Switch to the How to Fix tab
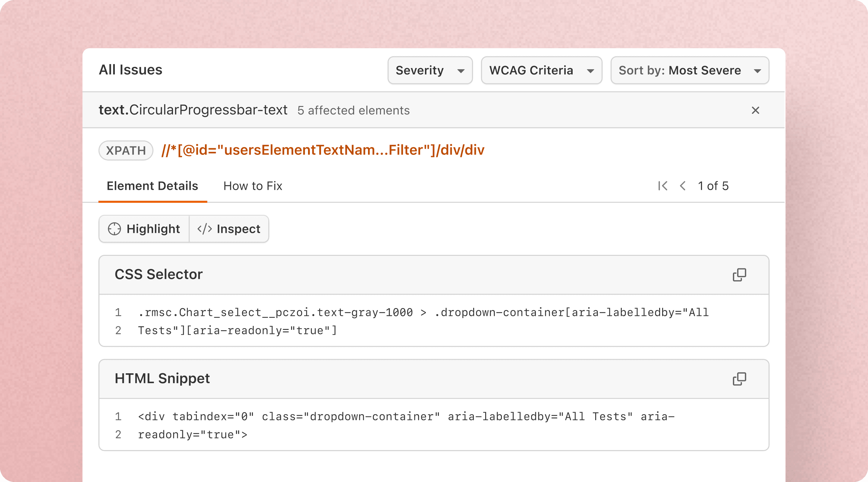 click(253, 186)
